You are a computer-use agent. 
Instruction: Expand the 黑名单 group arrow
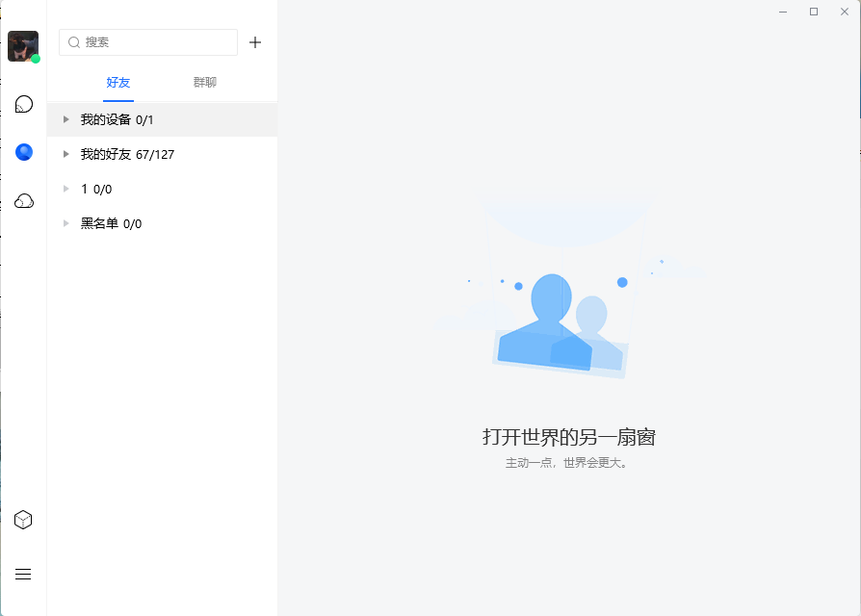pos(65,223)
